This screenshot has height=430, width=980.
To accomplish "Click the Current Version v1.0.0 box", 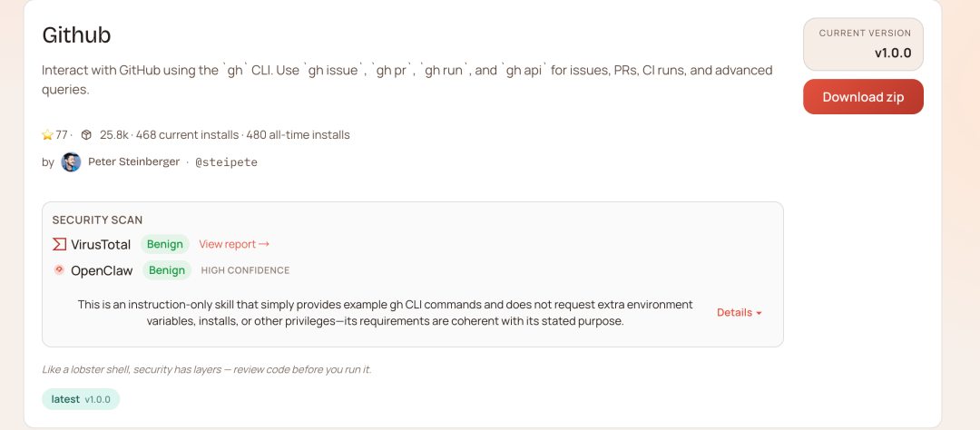I will coord(863,44).
